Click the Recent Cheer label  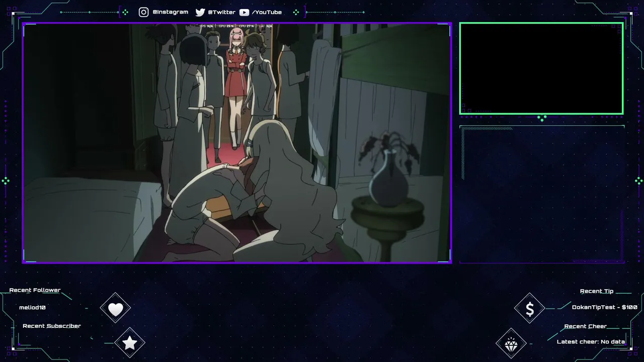tap(586, 326)
